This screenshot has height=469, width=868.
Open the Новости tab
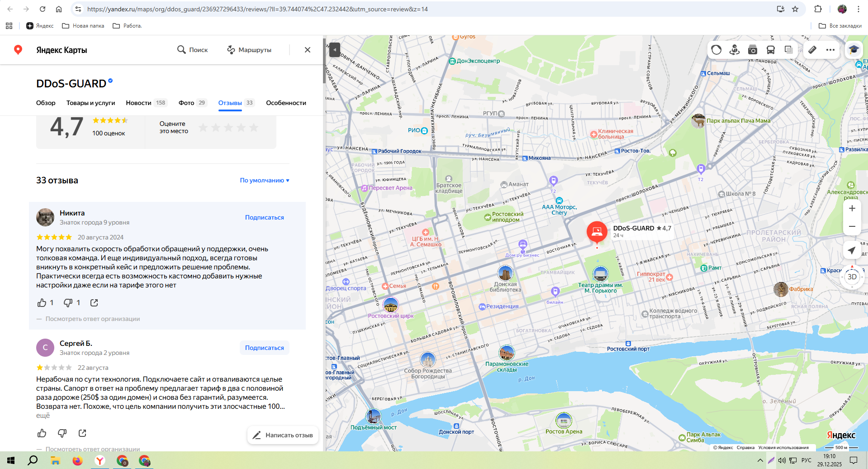point(138,103)
